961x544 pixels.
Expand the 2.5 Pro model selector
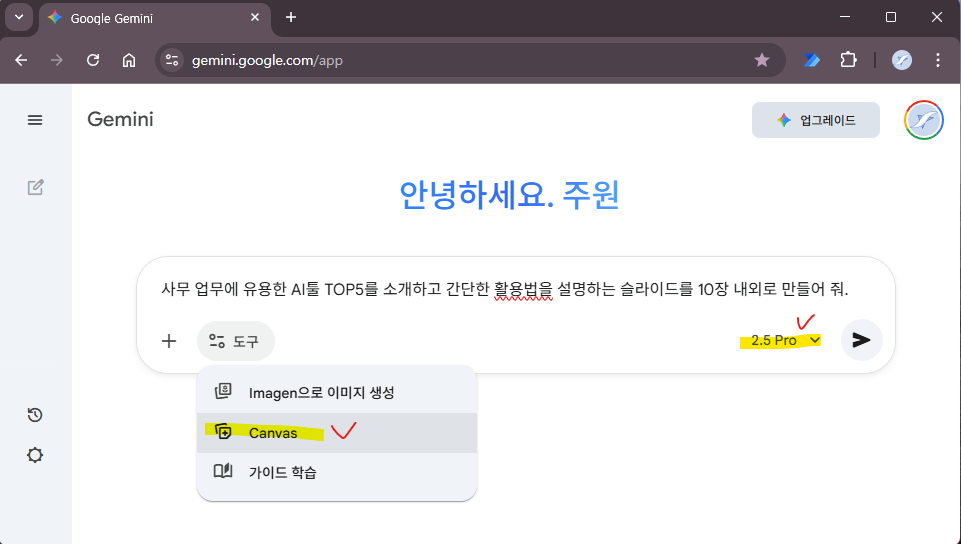tap(785, 340)
